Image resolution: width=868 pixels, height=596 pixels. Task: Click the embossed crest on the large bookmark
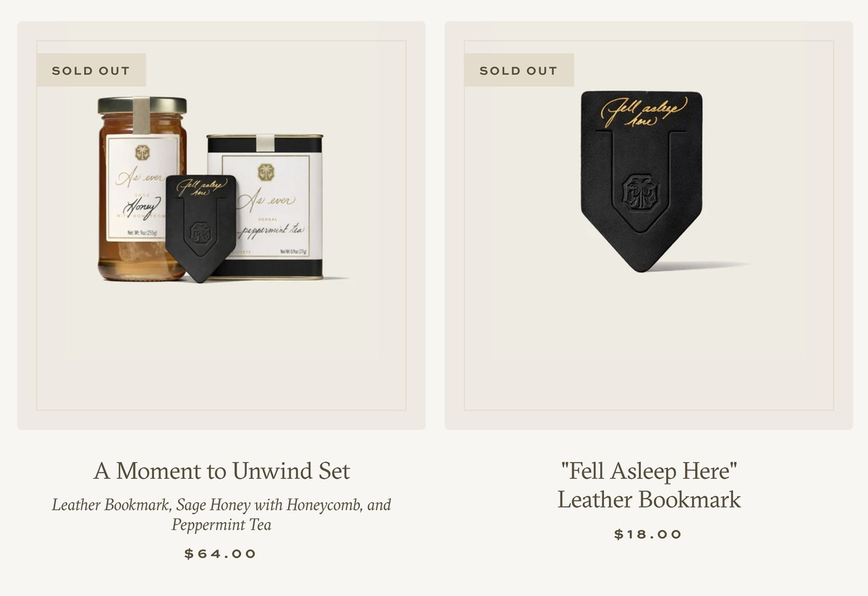coord(642,192)
